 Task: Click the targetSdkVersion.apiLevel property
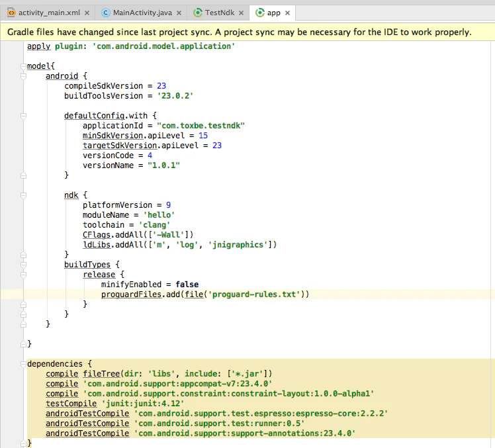pyautogui.click(x=140, y=145)
